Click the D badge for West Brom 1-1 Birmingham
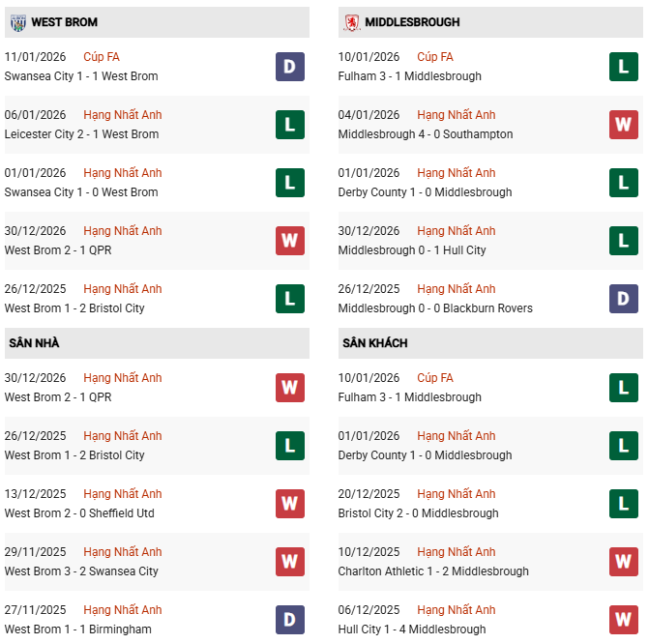 290,620
